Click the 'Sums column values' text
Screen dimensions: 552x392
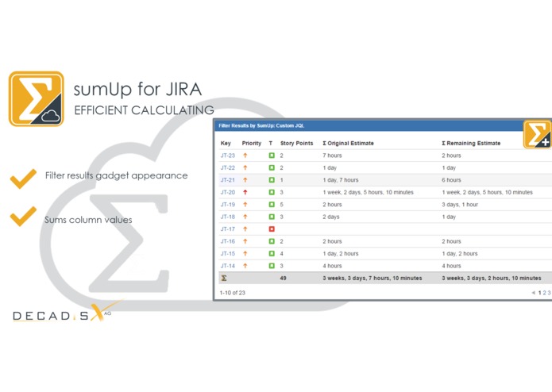[x=88, y=220]
